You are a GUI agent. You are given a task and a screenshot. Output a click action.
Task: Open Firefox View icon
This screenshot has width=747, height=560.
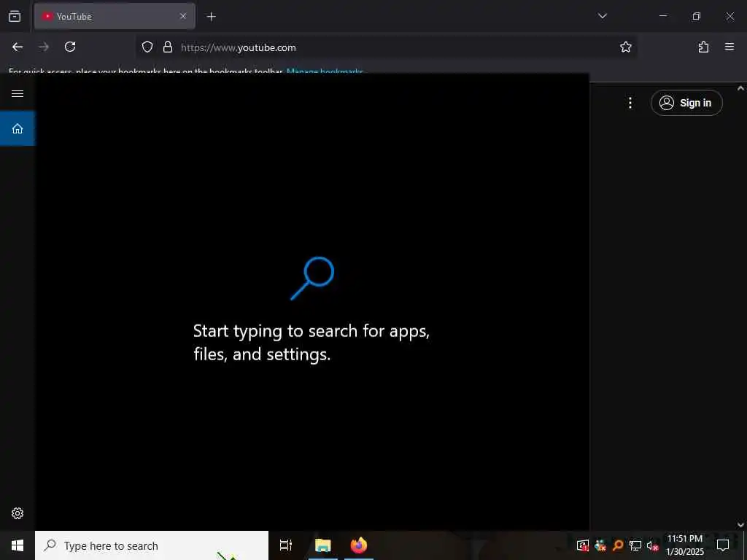click(15, 16)
